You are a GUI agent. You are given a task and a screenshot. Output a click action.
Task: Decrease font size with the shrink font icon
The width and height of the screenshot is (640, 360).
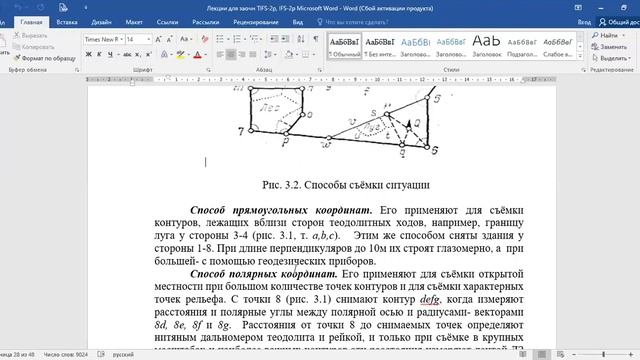tap(169, 39)
